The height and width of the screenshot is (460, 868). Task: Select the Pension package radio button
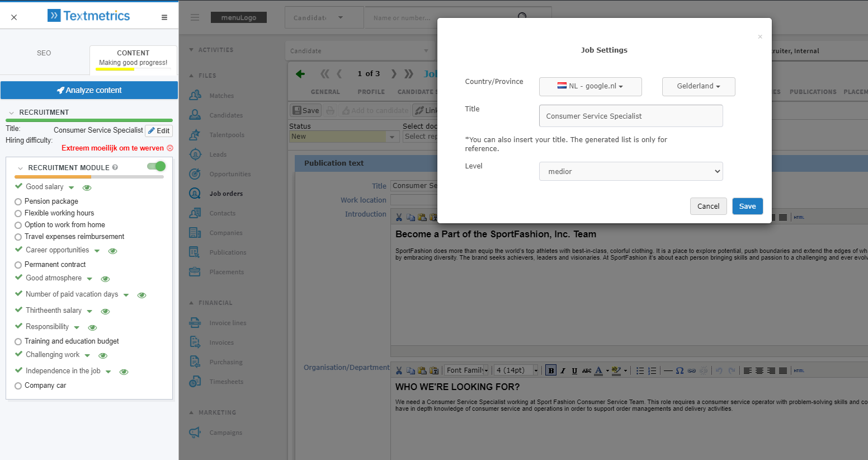18,201
